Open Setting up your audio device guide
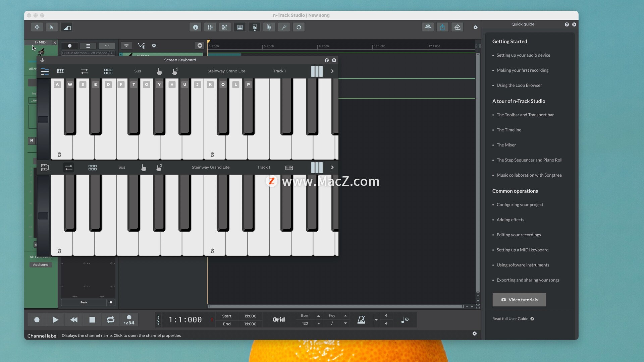The width and height of the screenshot is (644, 362). pos(523,55)
